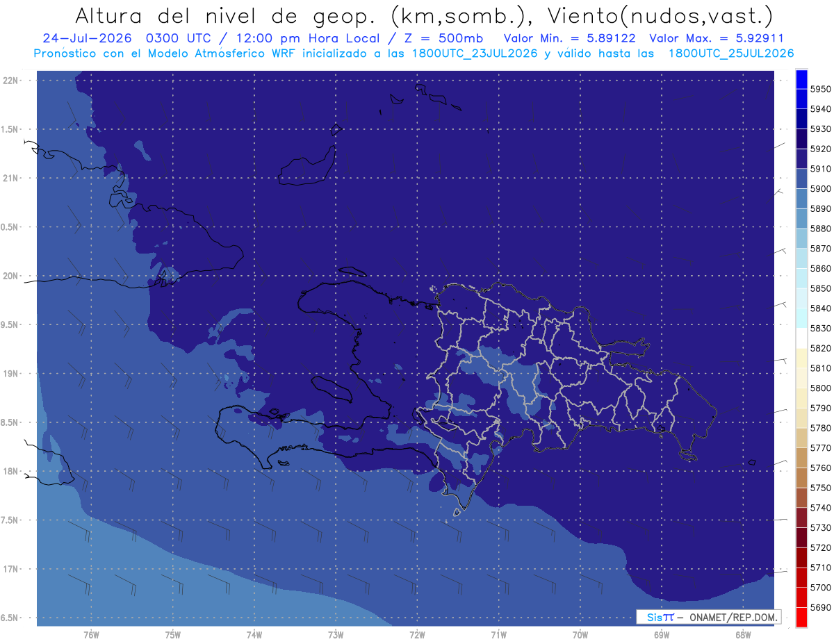Click the '5950' color bar label

(821, 89)
